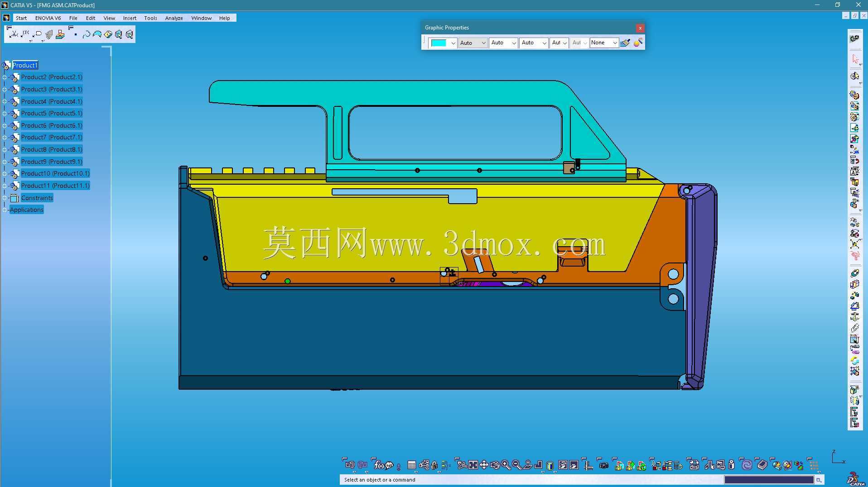Expand the Product2 (Product2.1) node
The height and width of the screenshot is (487, 868).
5,77
